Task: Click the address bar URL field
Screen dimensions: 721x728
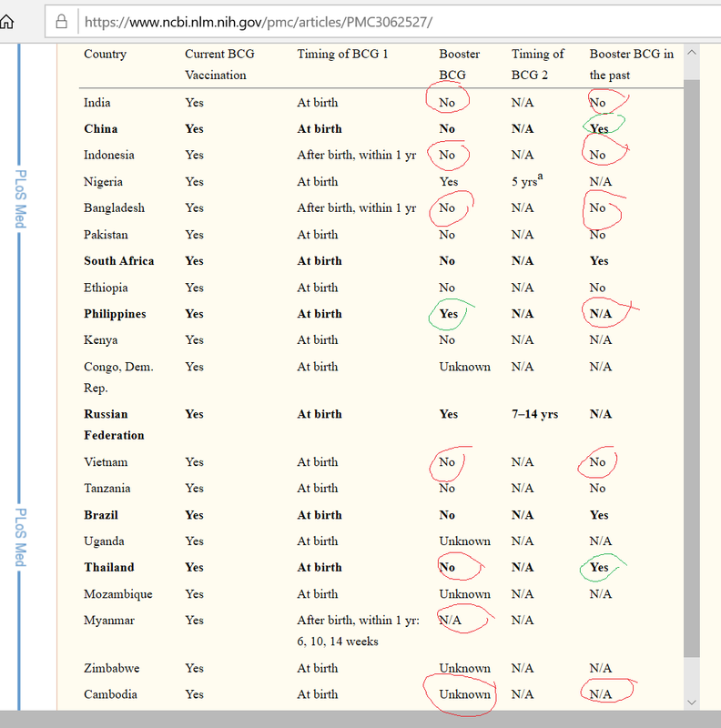Action: click(x=384, y=21)
